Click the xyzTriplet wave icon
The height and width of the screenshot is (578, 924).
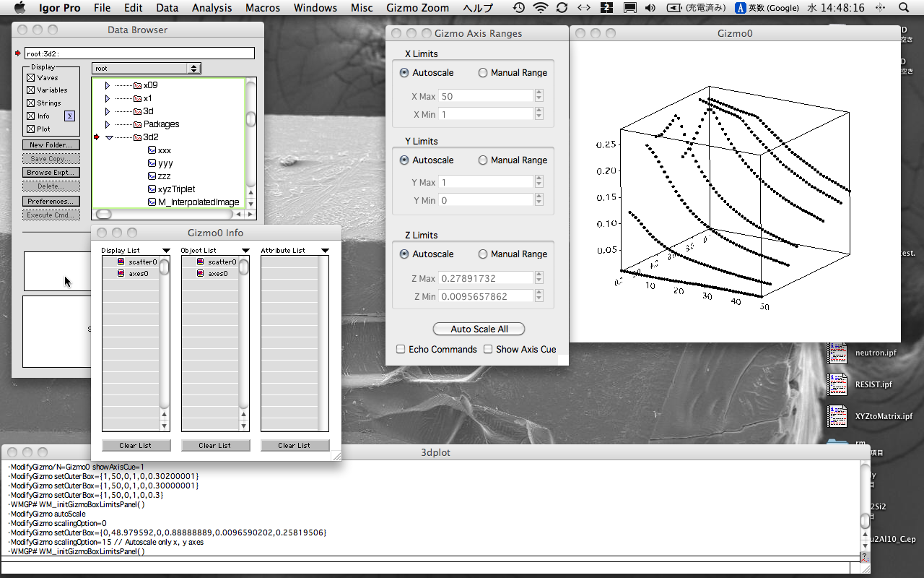pos(152,189)
